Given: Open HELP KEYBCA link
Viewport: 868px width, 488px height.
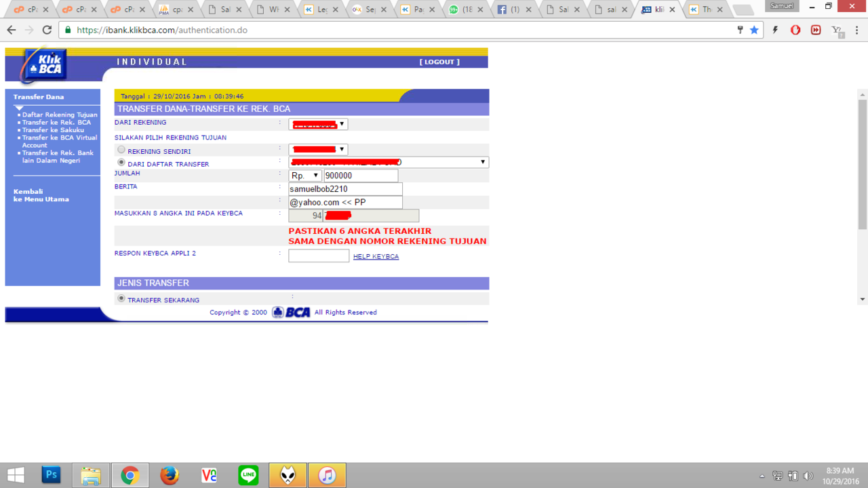Looking at the screenshot, I should coord(376,256).
